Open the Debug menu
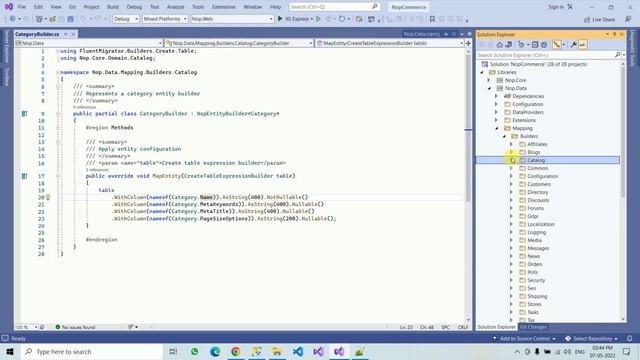640x360 pixels. (134, 7)
